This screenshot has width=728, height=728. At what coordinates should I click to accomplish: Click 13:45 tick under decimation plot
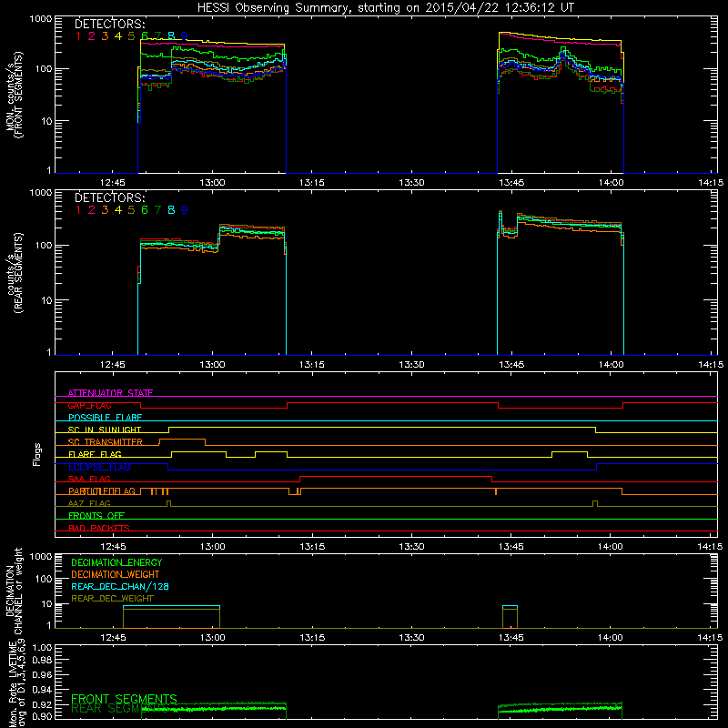click(x=511, y=638)
